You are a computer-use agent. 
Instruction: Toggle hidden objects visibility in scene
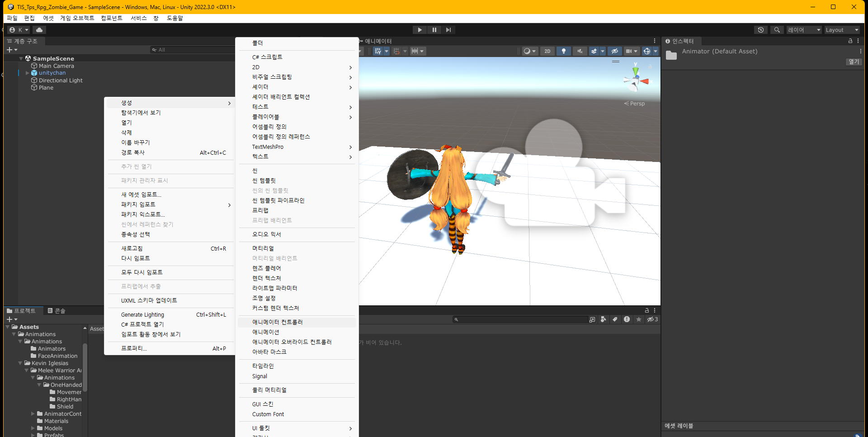pos(614,51)
